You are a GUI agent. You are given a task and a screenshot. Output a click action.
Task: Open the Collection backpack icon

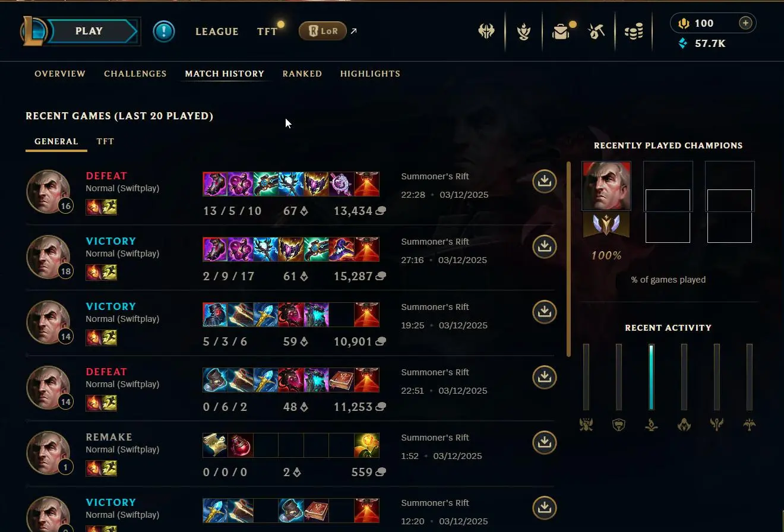(x=561, y=31)
